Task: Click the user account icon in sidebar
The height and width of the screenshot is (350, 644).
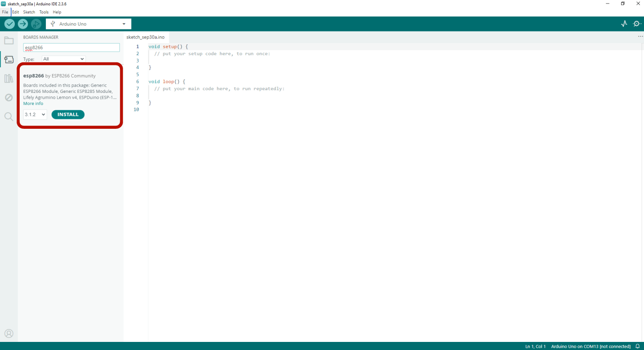Action: click(9, 333)
